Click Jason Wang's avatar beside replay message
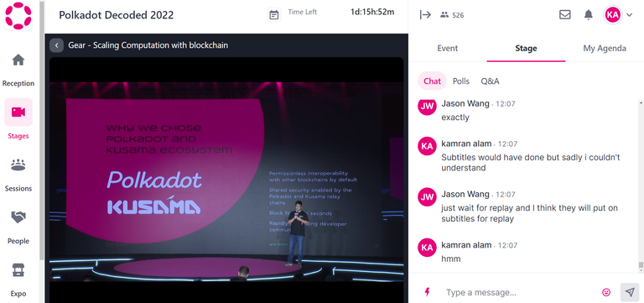This screenshot has width=644, height=303. point(427,197)
